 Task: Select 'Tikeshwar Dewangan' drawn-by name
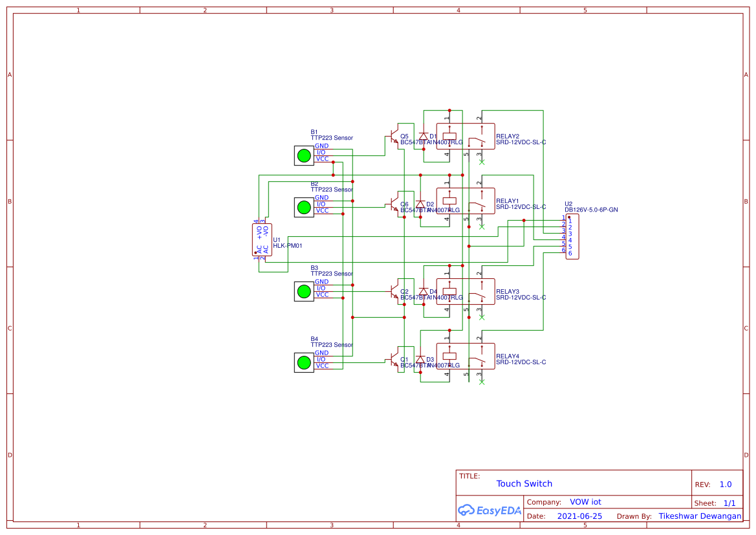(700, 516)
